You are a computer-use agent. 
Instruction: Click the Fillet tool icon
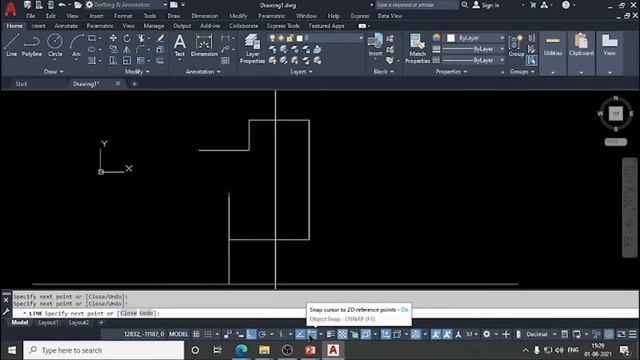(x=140, y=49)
